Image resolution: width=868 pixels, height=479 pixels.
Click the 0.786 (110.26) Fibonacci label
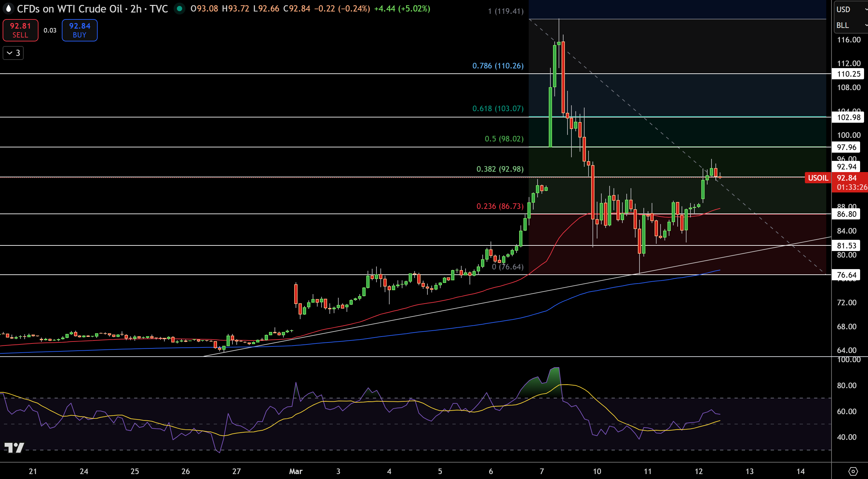tap(498, 66)
